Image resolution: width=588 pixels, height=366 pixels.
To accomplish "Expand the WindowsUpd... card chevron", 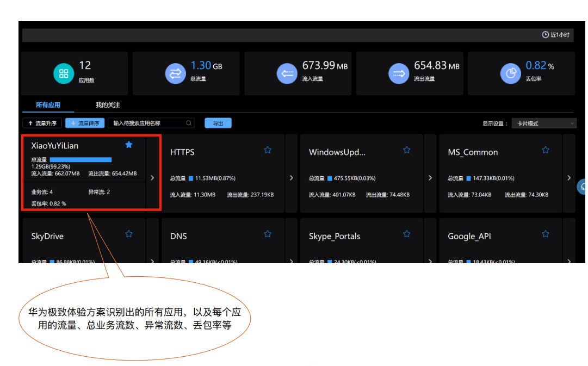I will tap(430, 178).
